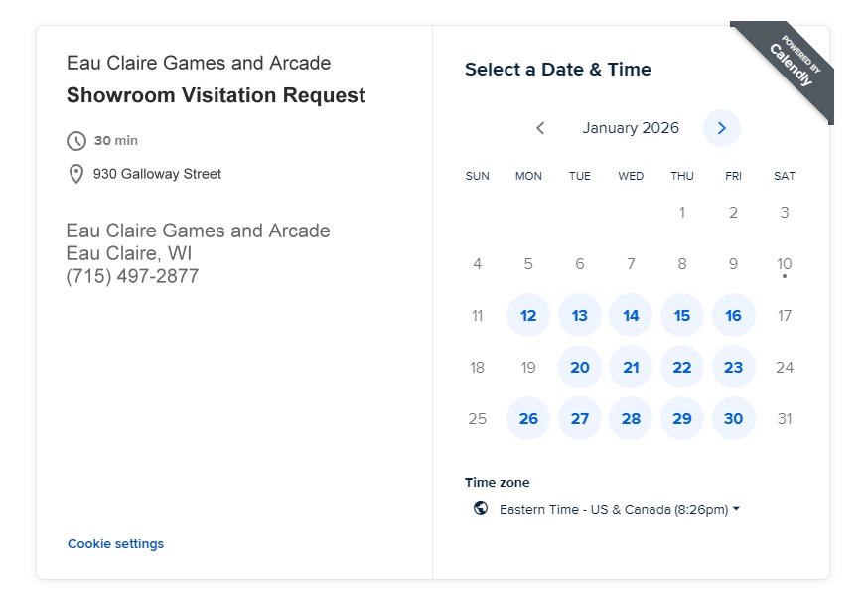
Task: Click the clock icon next to 30 min
Action: tap(76, 141)
